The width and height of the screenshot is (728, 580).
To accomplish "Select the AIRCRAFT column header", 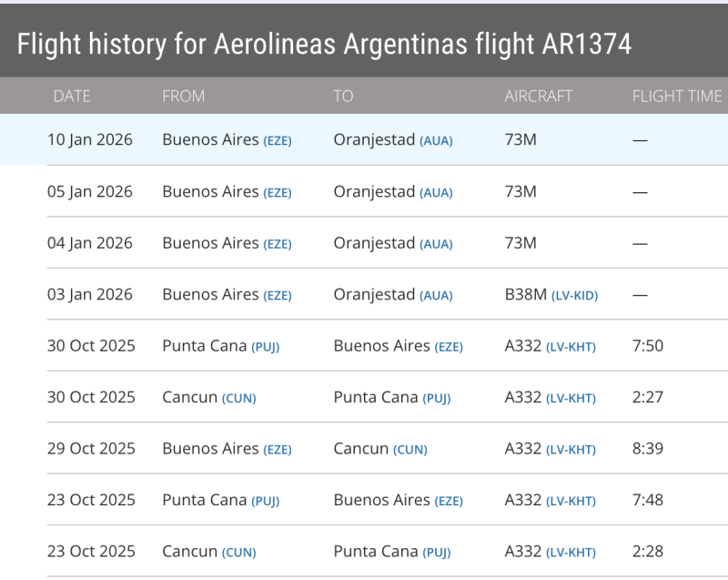I will pyautogui.click(x=539, y=96).
